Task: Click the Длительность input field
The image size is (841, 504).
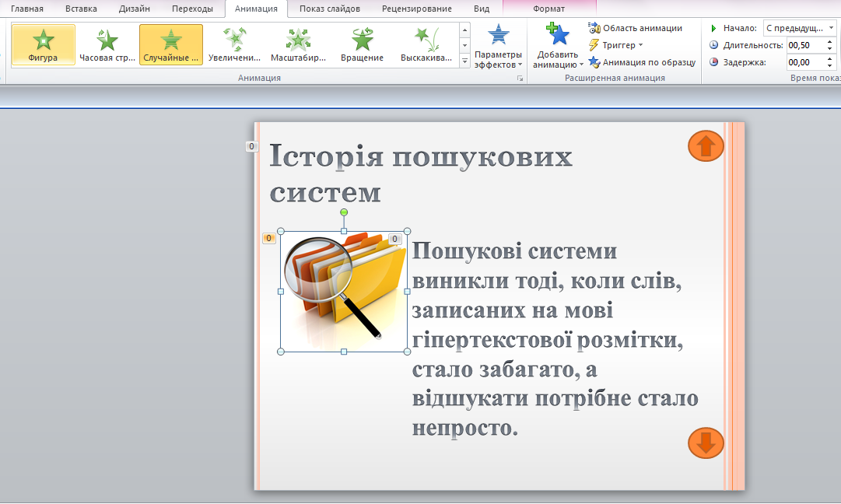Action: [x=804, y=45]
